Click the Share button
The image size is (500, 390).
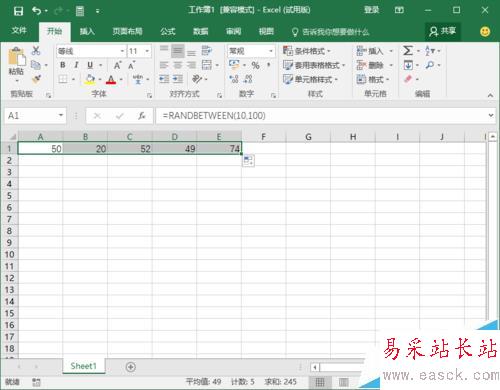point(443,31)
